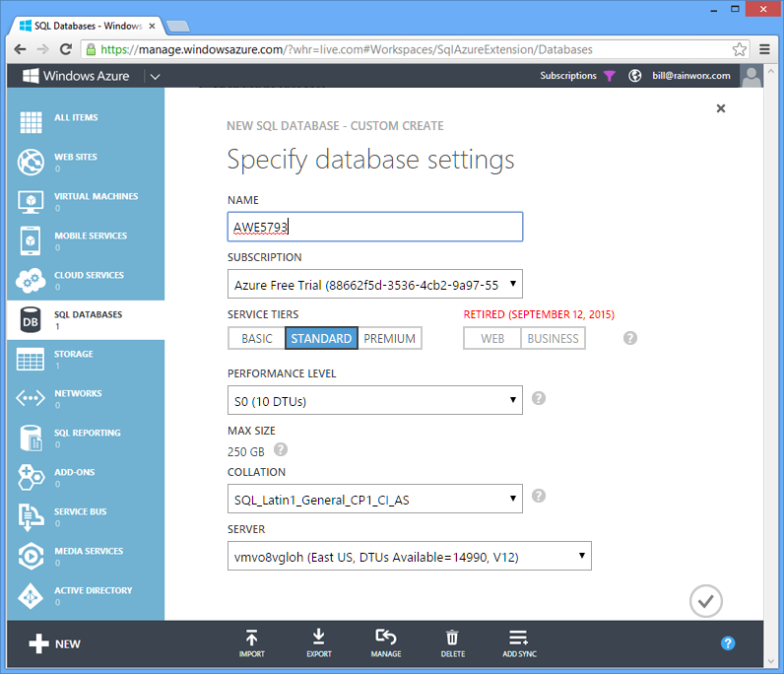784x674 pixels.
Task: Open the Collation dropdown
Action: pyautogui.click(x=375, y=499)
